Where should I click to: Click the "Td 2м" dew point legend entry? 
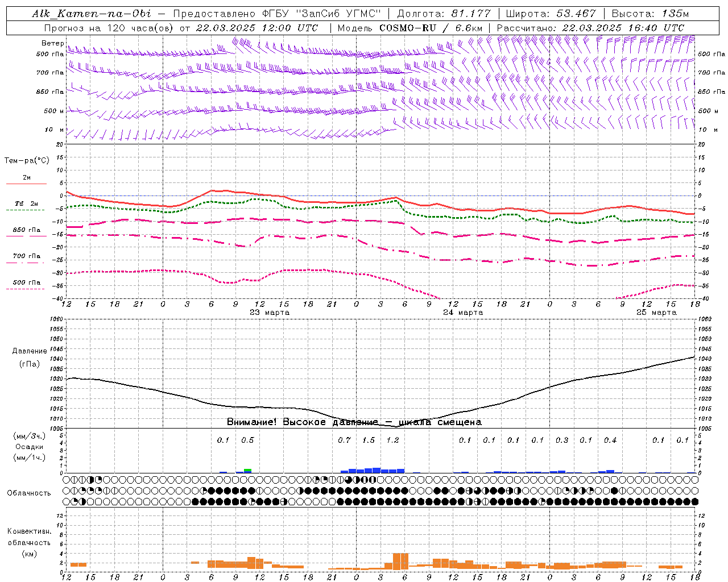coord(27,203)
